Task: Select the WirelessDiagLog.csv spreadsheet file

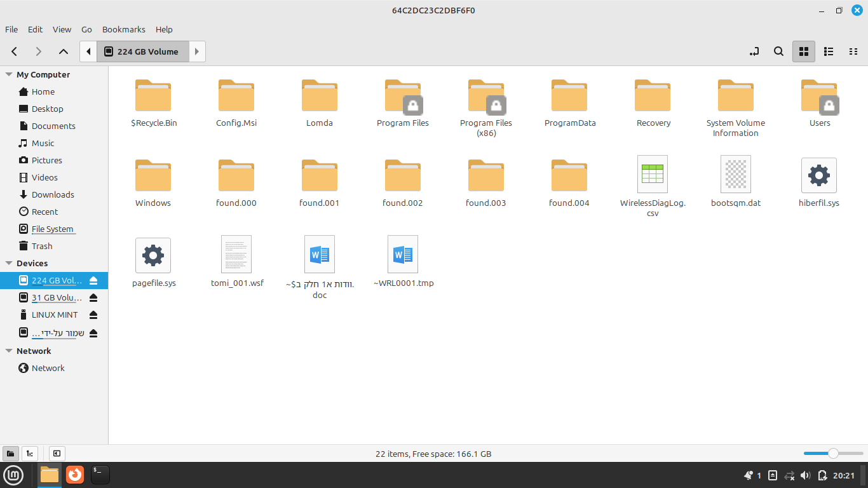Action: click(x=653, y=186)
